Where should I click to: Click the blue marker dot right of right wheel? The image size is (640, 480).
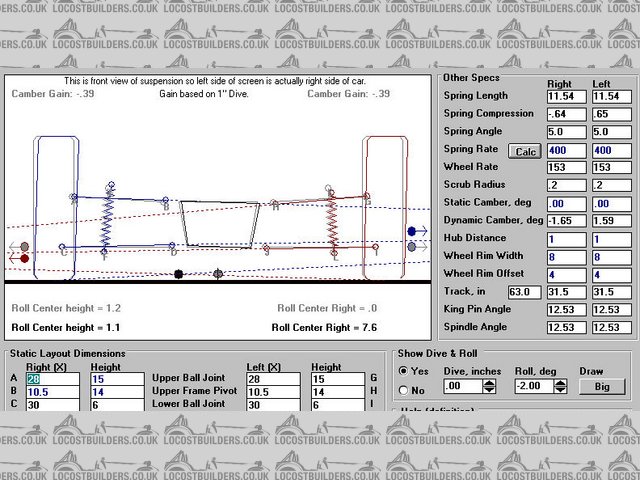(x=411, y=231)
